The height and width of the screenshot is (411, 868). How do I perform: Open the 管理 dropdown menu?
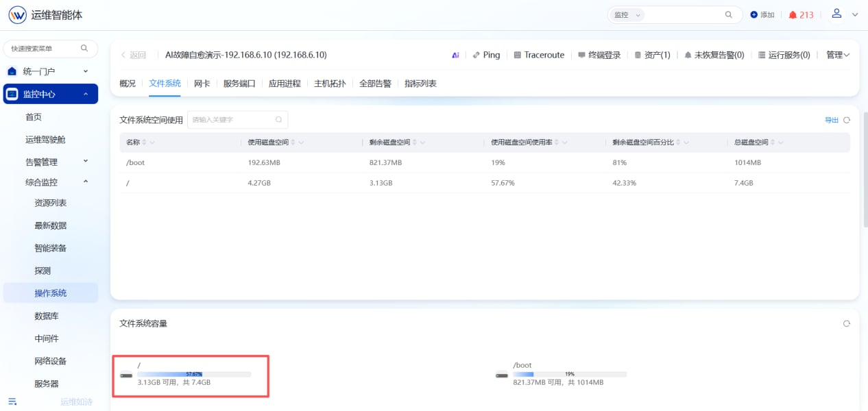[x=838, y=55]
